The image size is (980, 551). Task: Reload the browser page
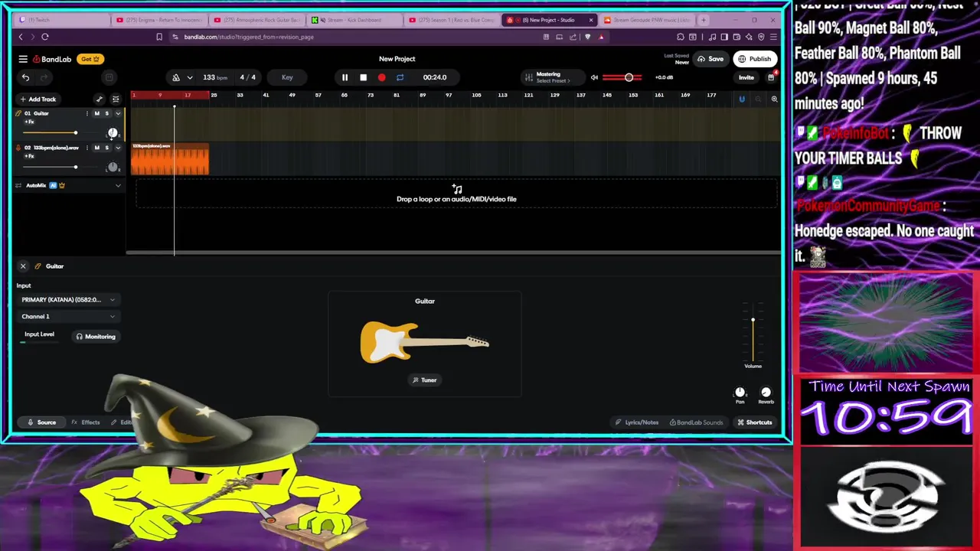coord(45,37)
